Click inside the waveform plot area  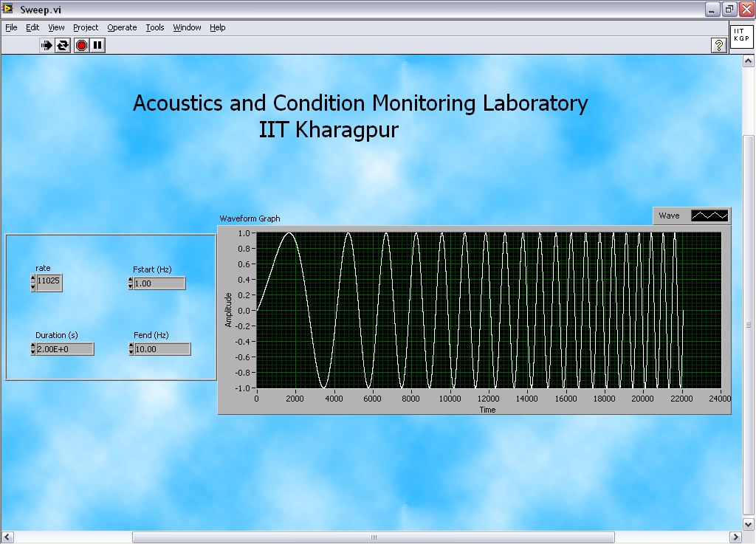click(489, 310)
